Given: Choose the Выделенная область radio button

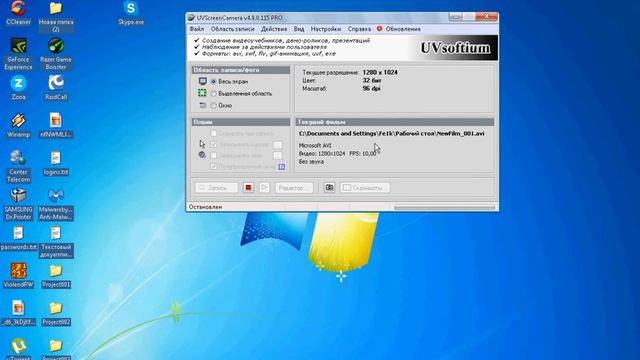Looking at the screenshot, I should [x=213, y=93].
